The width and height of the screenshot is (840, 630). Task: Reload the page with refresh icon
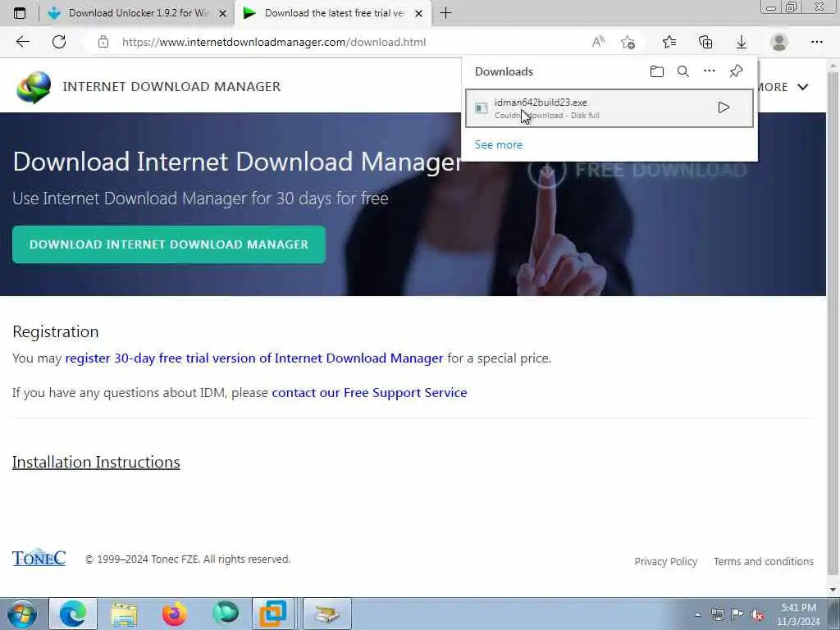[59, 42]
